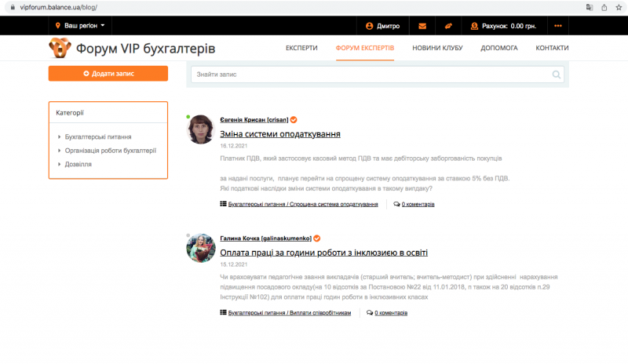Click the date 15.12.2021
The height and width of the screenshot is (364, 628).
point(233,264)
